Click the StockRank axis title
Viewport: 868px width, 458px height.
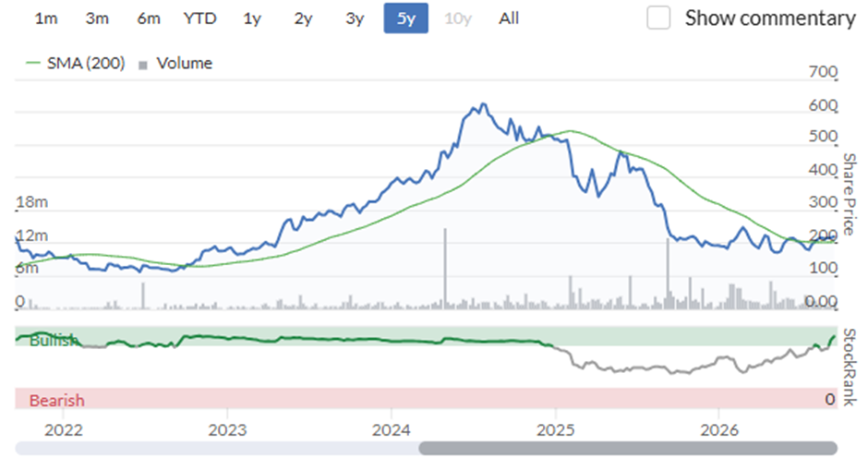click(x=850, y=367)
